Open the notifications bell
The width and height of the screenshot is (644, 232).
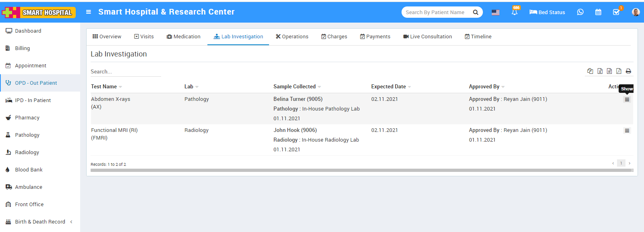[514, 12]
